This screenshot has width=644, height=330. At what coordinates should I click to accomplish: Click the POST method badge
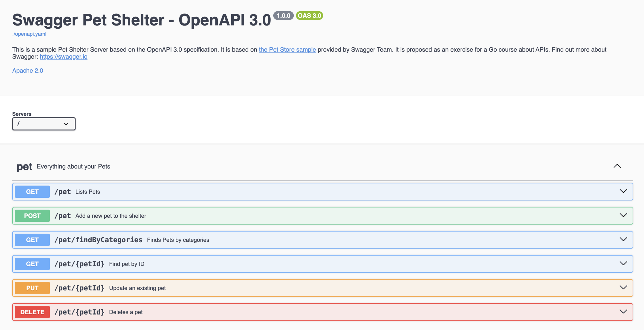click(32, 216)
